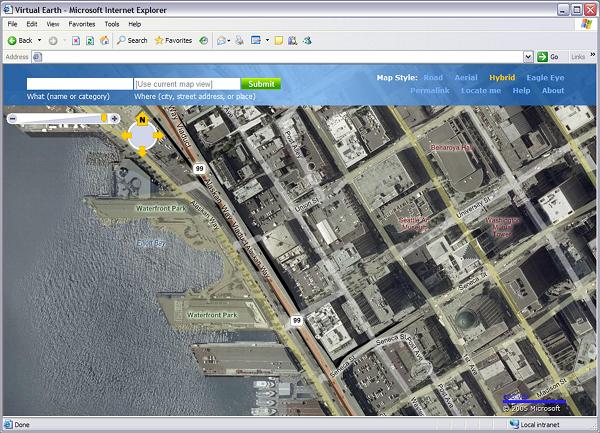Open the Tools menu
This screenshot has width=600, height=433.
click(x=112, y=24)
